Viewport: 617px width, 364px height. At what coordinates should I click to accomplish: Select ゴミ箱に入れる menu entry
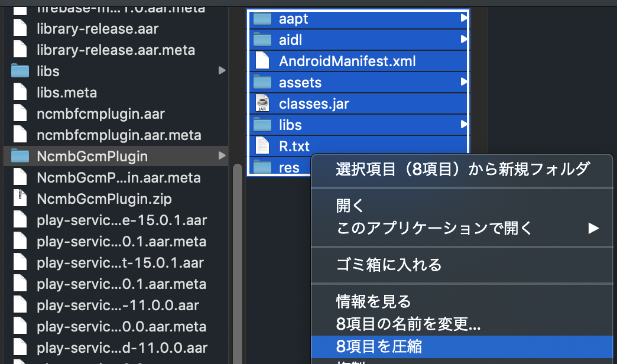point(389,265)
